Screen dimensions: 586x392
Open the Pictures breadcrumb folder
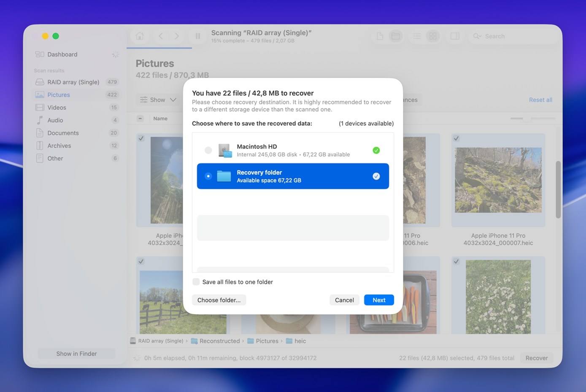267,341
